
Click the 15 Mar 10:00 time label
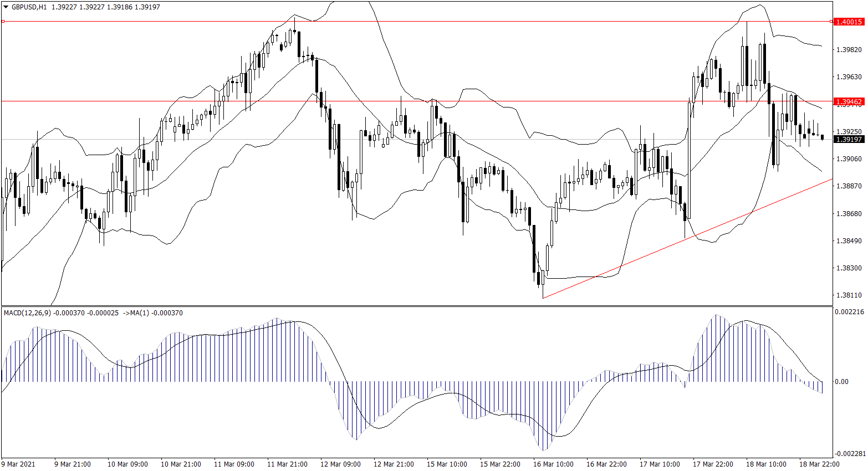click(447, 464)
